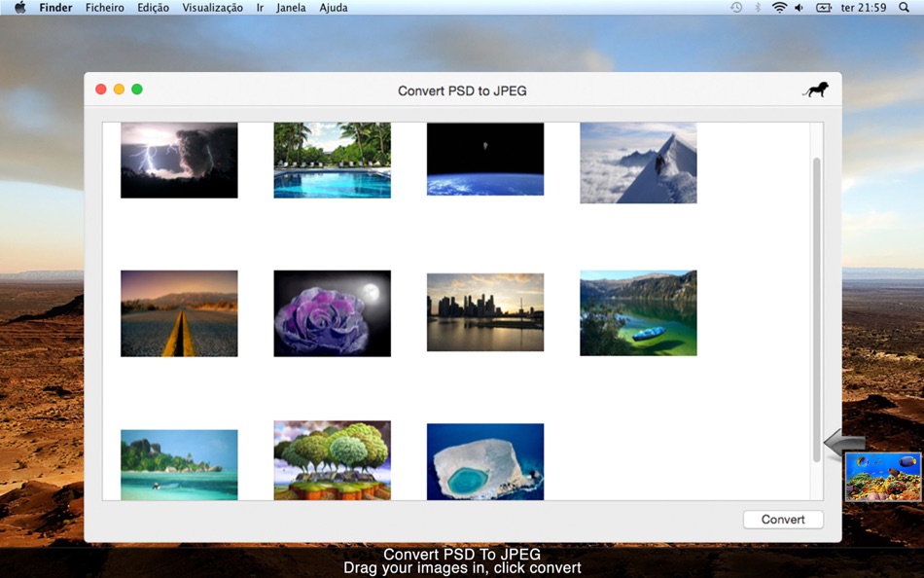Viewport: 924px width, 578px height.
Task: Open Spotlight search magnifying glass
Action: (x=904, y=8)
